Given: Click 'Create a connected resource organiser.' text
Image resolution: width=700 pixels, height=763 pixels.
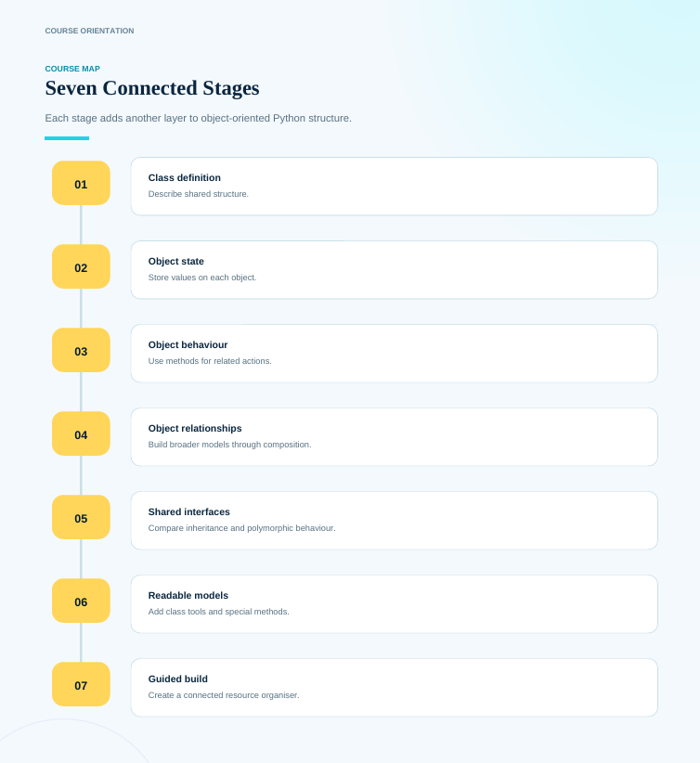Looking at the screenshot, I should pos(224,695).
